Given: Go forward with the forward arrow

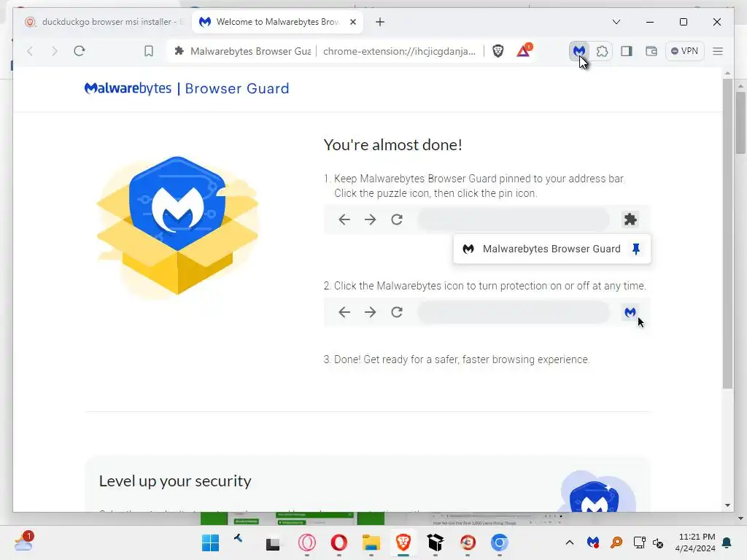Looking at the screenshot, I should coord(54,51).
